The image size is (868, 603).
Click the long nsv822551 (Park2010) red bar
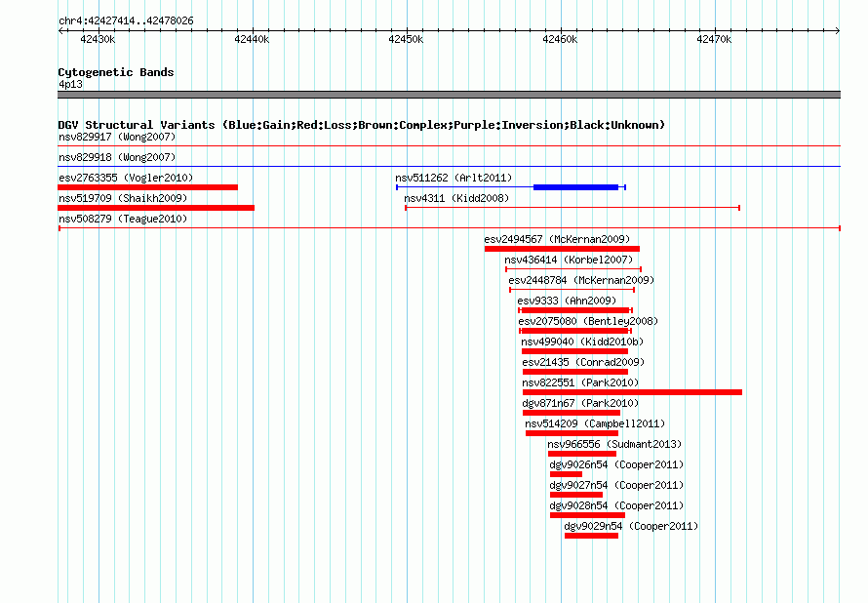632,392
